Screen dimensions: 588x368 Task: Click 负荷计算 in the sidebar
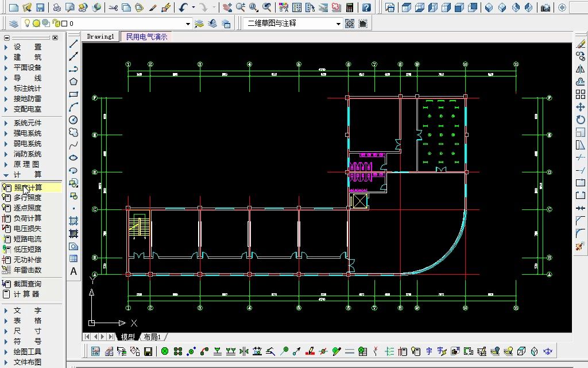click(28, 218)
